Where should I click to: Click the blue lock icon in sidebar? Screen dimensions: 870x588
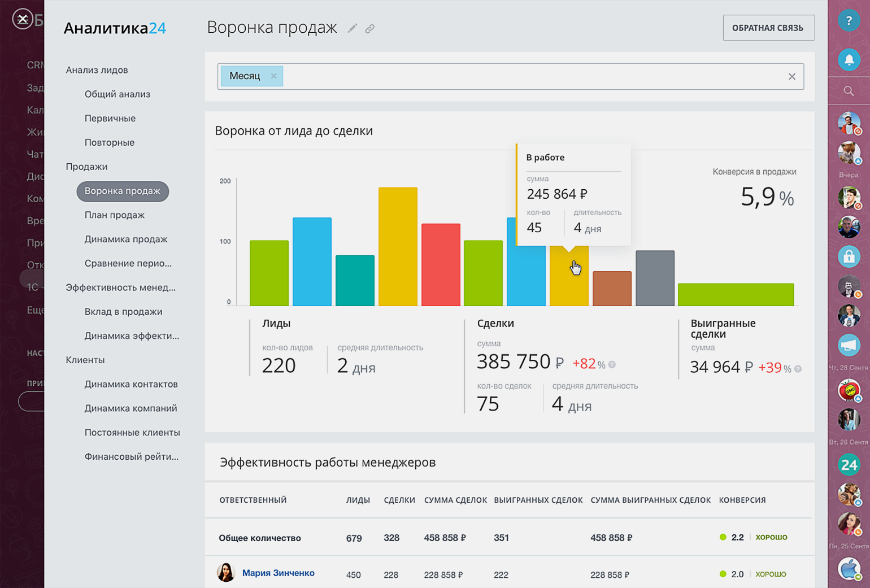[849, 256]
